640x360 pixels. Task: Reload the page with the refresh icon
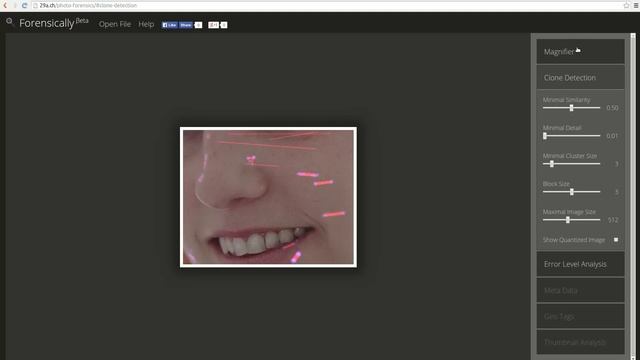24,5
